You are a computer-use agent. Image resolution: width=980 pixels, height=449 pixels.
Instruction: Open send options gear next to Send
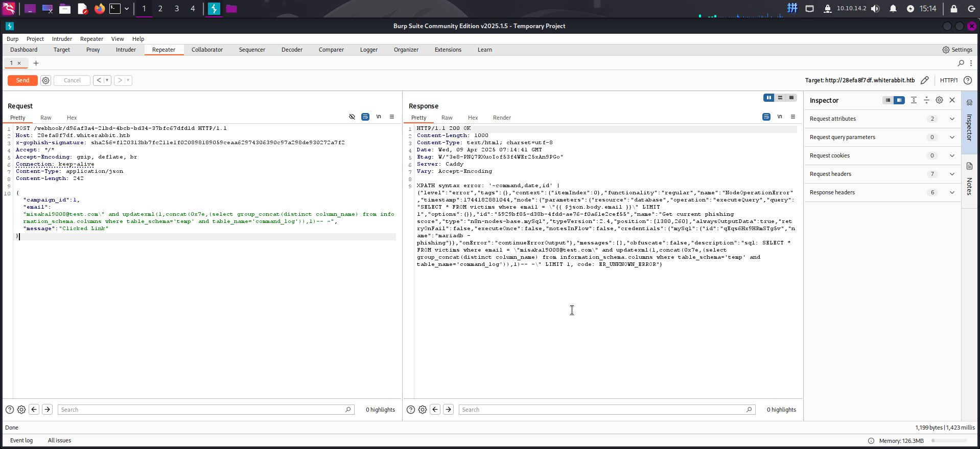pyautogui.click(x=45, y=80)
